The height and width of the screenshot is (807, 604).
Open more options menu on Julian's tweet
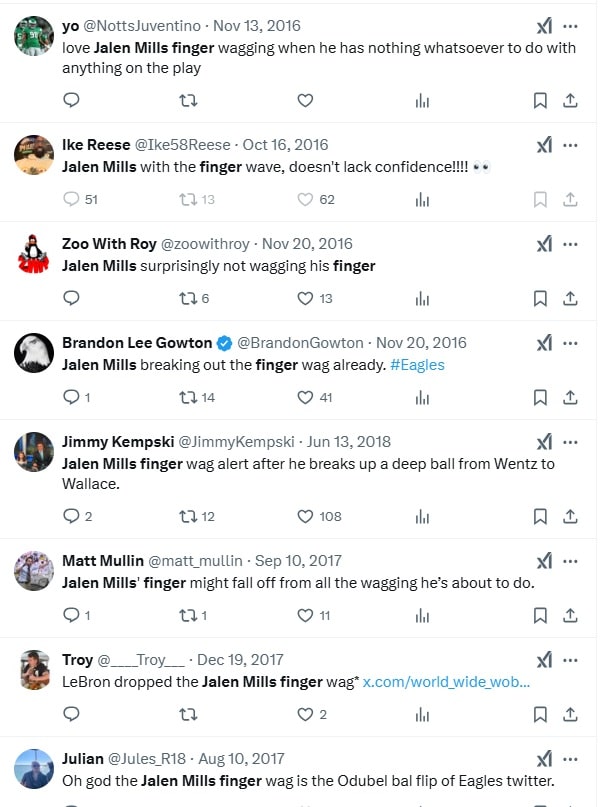tap(571, 759)
